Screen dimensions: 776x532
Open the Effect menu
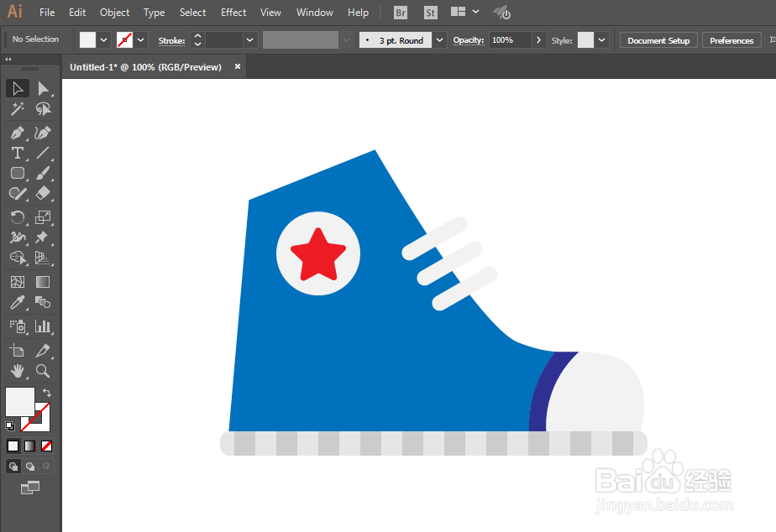click(x=233, y=13)
